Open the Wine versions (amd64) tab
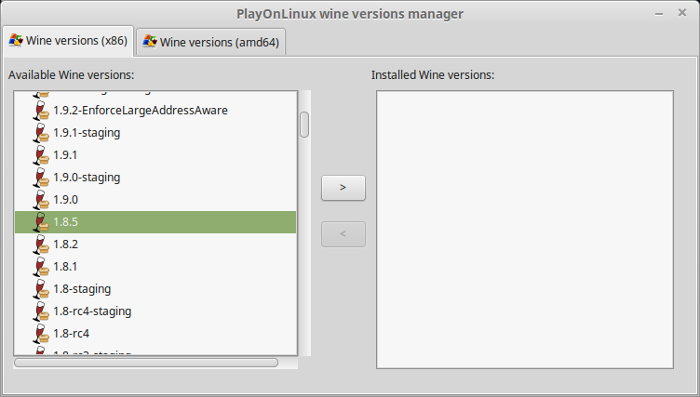This screenshot has width=700, height=397. [x=211, y=42]
